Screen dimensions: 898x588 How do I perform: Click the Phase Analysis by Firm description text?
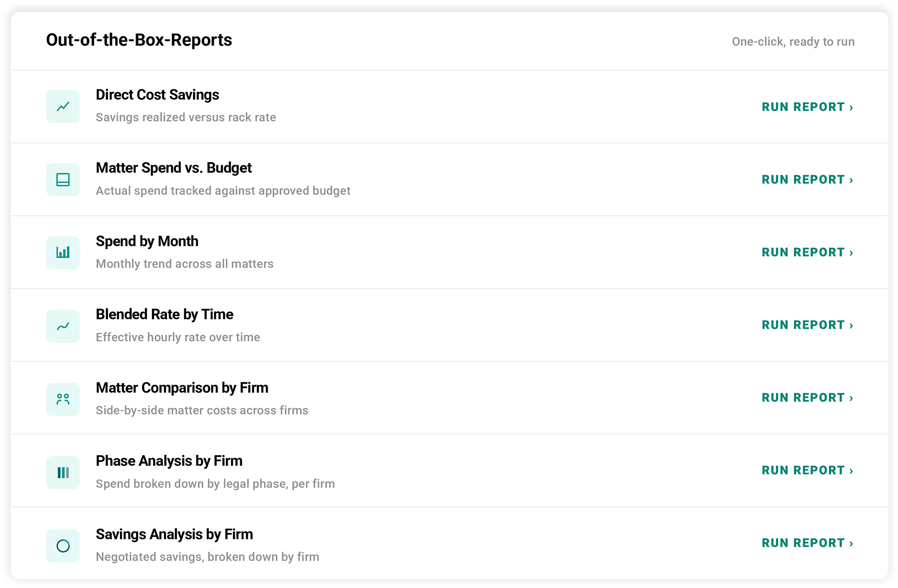pos(215,484)
